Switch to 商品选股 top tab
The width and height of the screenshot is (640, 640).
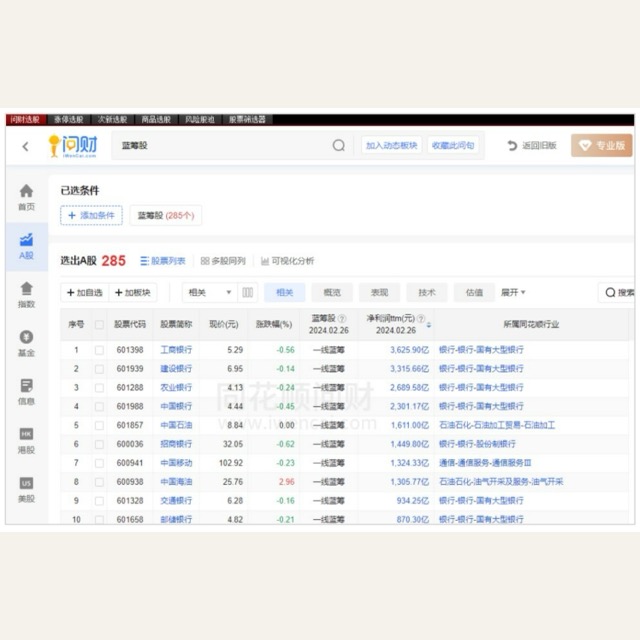156,119
